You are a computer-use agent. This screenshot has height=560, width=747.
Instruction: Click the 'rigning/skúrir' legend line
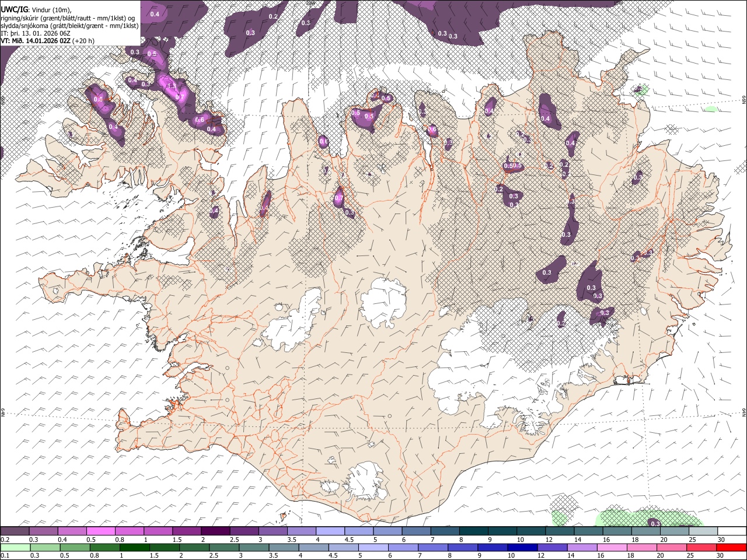click(x=68, y=17)
